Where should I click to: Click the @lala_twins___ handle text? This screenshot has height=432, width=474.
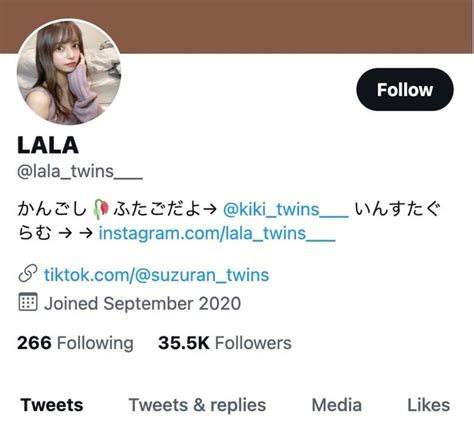point(80,172)
